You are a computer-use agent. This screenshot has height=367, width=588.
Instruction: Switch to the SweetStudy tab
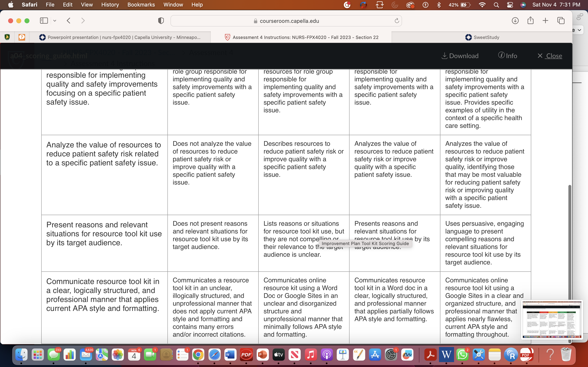482,37
